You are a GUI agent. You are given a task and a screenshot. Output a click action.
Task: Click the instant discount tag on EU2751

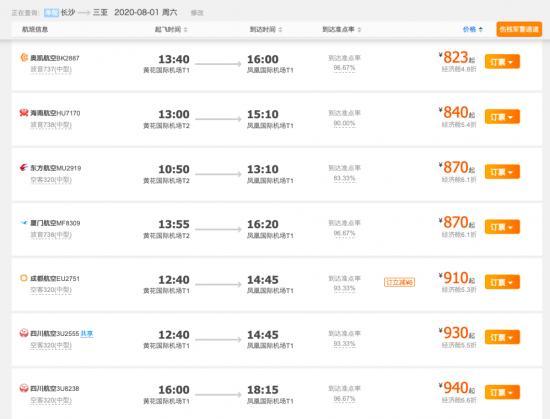click(400, 282)
